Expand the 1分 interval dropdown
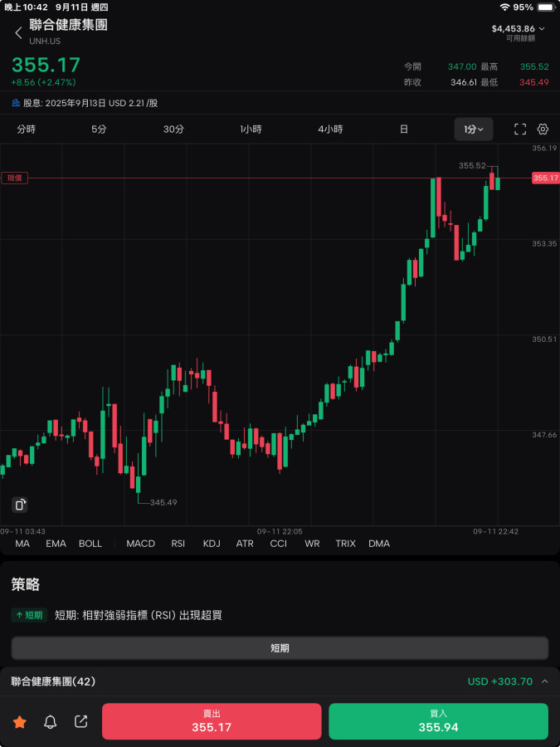Screen dimensions: 560x747 [x=474, y=129]
